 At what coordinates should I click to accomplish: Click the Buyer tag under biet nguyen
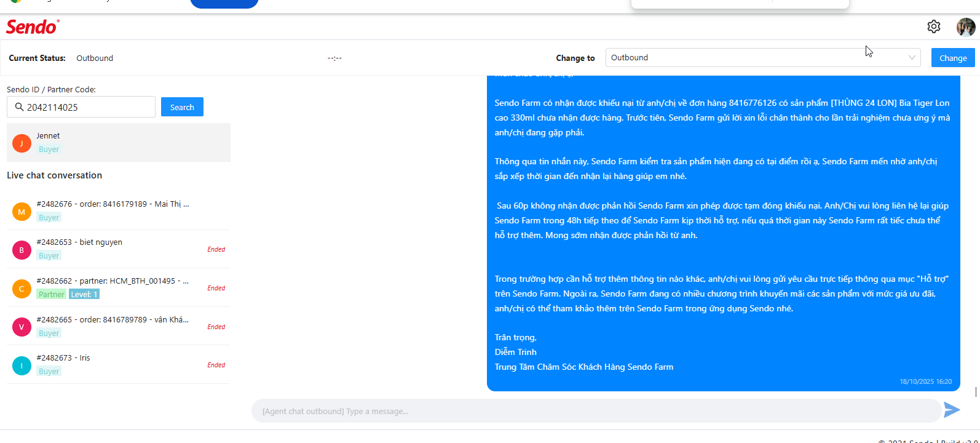tap(49, 255)
